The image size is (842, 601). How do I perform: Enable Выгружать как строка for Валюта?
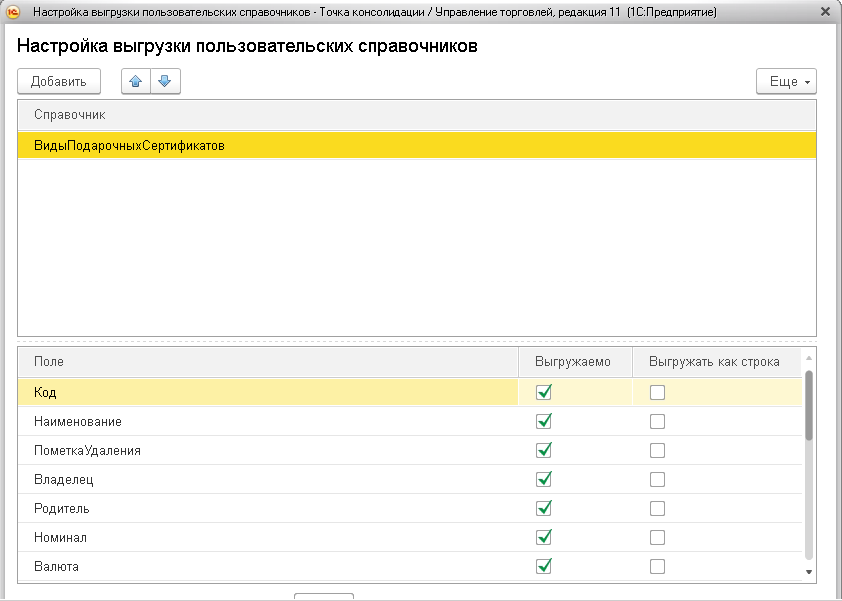[x=657, y=567]
